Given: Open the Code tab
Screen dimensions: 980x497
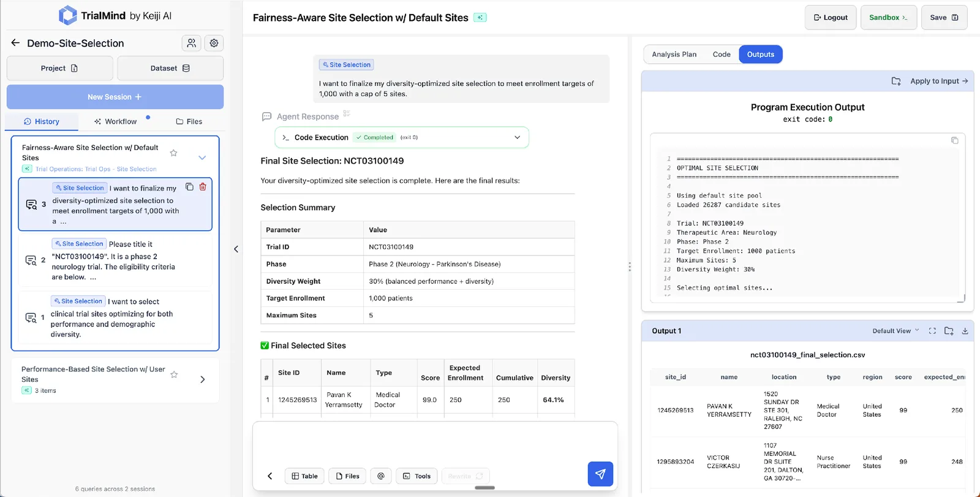Looking at the screenshot, I should 722,55.
